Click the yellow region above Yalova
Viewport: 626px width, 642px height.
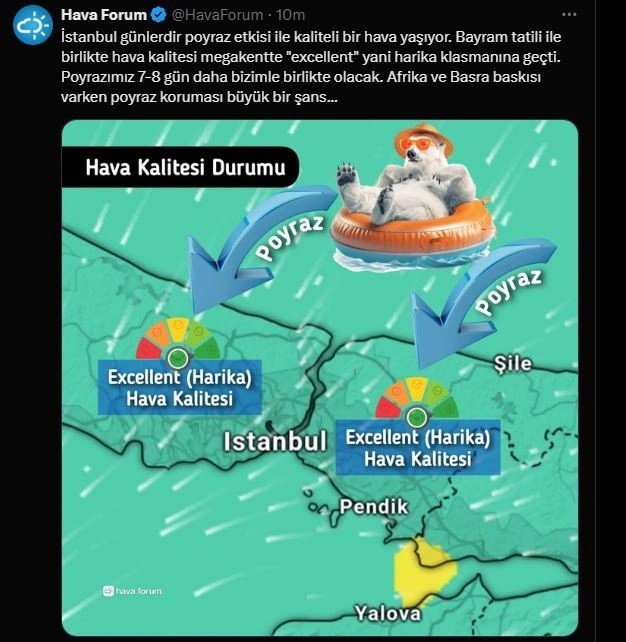tap(424, 572)
